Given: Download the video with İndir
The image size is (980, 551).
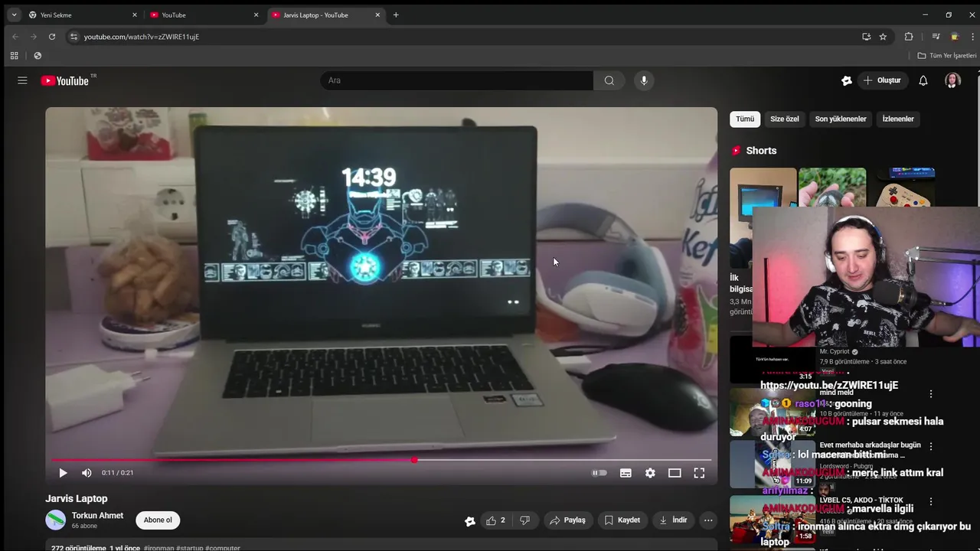Looking at the screenshot, I should [x=673, y=520].
